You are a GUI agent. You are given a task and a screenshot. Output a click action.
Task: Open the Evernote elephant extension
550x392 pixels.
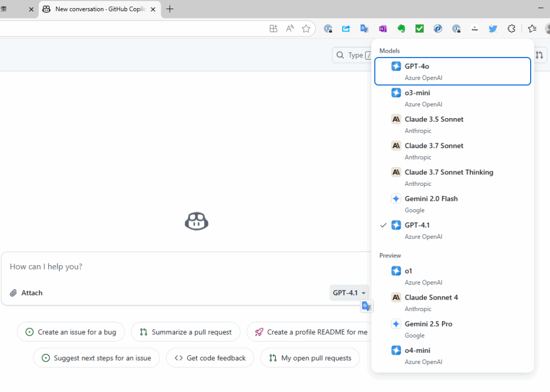tap(401, 29)
